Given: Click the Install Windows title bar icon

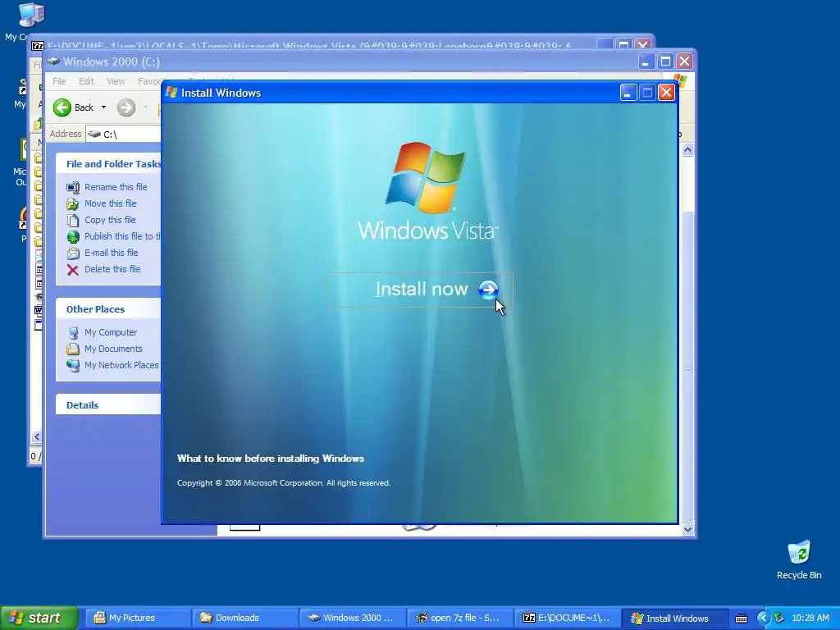Looking at the screenshot, I should (171, 92).
